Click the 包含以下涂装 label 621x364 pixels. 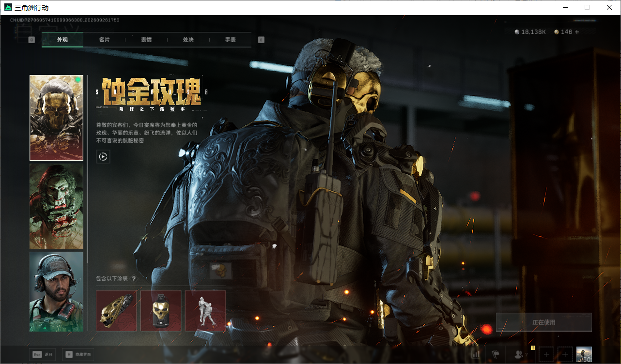coord(112,279)
